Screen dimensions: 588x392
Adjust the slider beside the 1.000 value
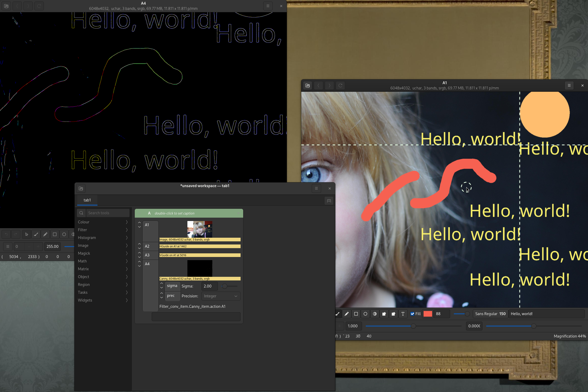413,326
